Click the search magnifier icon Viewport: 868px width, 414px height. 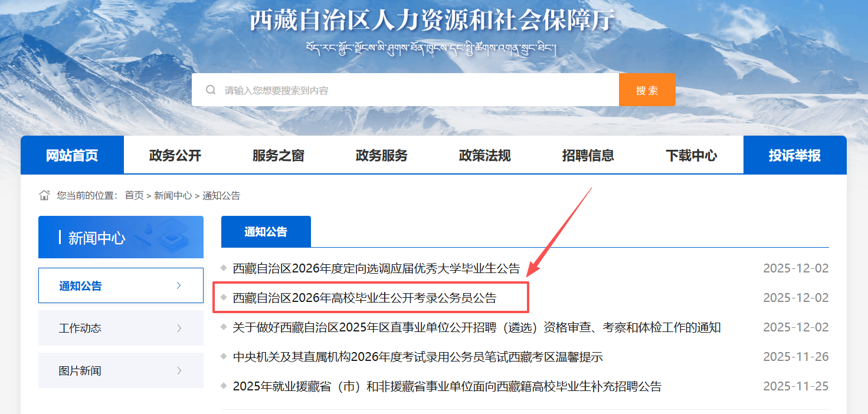point(211,90)
